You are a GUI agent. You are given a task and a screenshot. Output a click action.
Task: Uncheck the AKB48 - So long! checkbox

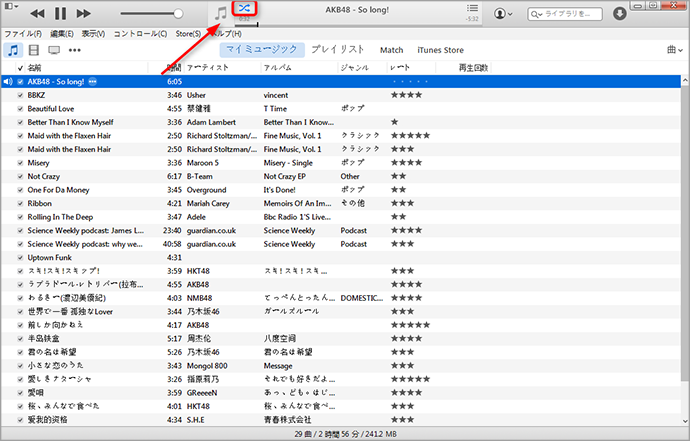tap(20, 82)
